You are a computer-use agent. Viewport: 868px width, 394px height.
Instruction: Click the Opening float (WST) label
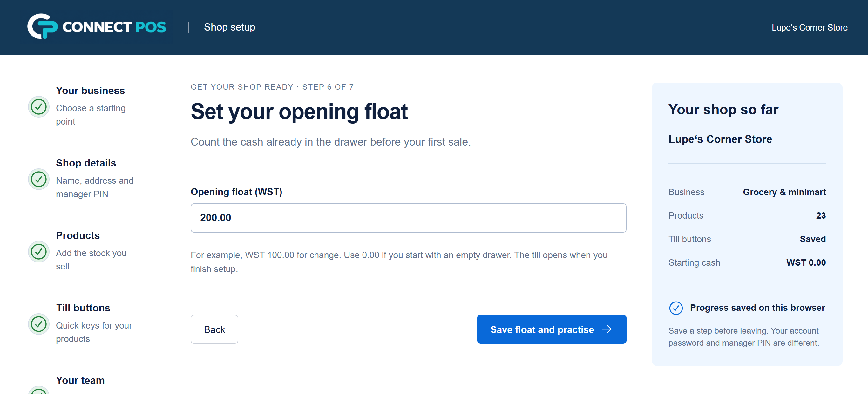click(x=237, y=192)
